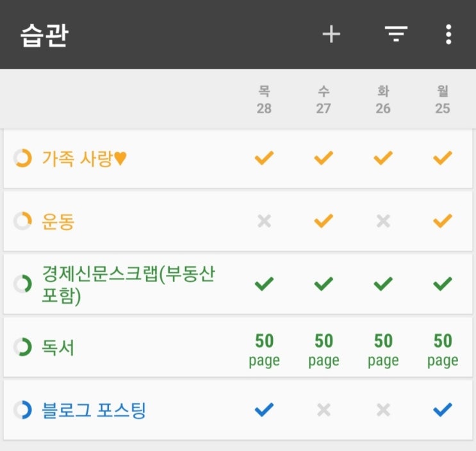Screen dimensions: 476x451
Task: Edit 독서 50 page value for 월 25
Action: coord(443,349)
